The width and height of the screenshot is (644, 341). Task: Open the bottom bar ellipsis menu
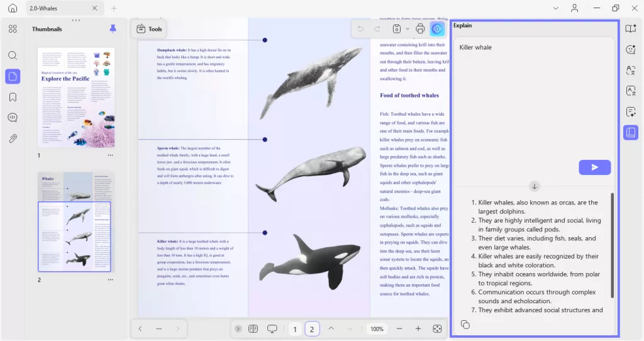tap(159, 328)
